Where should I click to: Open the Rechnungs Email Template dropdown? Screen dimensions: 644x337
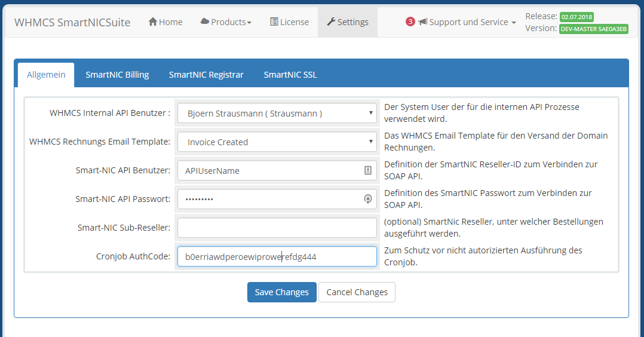(x=277, y=142)
